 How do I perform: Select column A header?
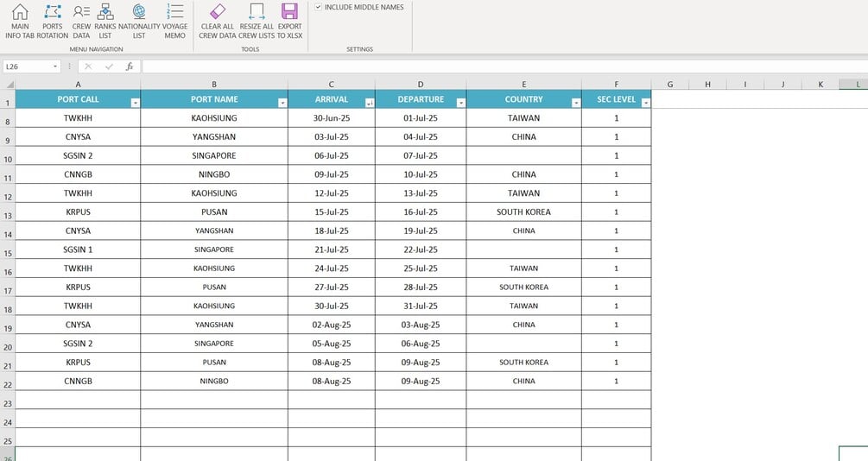(78, 84)
